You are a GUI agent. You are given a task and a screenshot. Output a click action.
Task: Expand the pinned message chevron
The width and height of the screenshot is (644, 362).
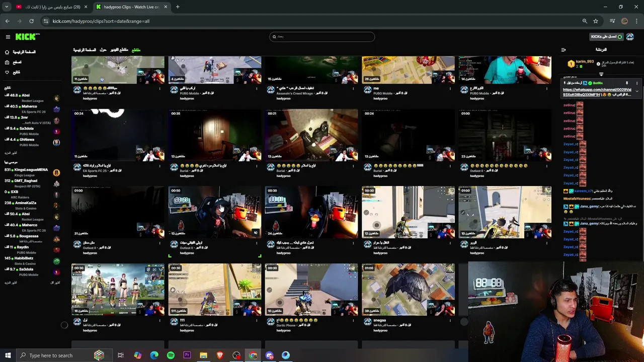(636, 92)
